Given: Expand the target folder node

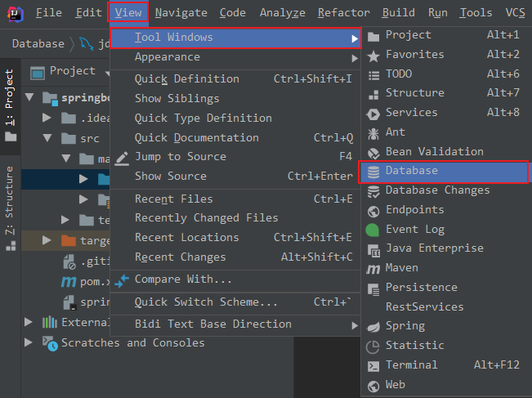Looking at the screenshot, I should pos(47,241).
